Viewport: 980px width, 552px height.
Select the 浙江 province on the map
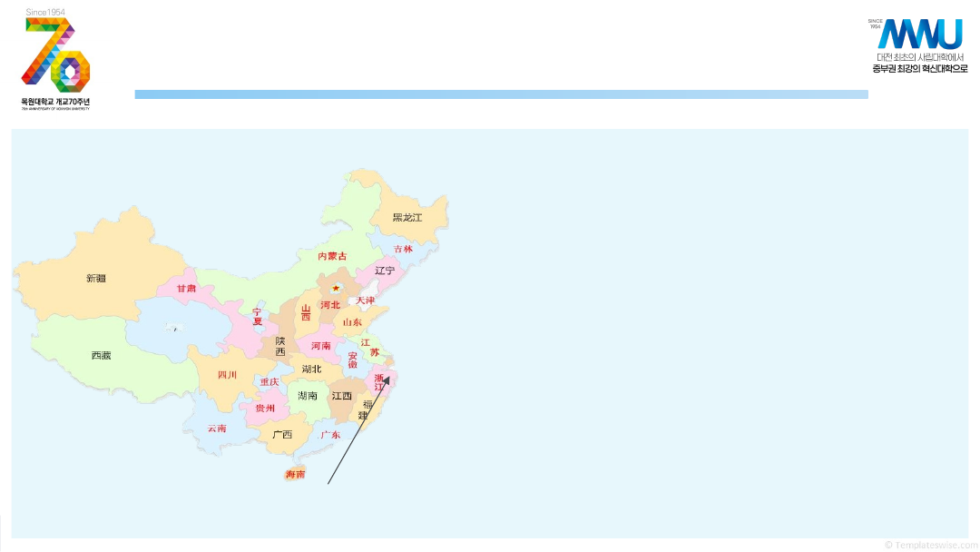pyautogui.click(x=379, y=382)
